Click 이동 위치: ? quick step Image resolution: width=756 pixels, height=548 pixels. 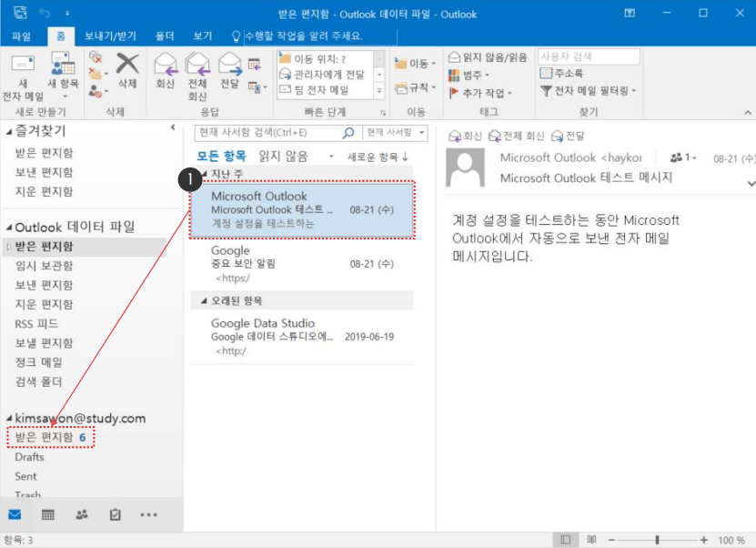pos(325,59)
